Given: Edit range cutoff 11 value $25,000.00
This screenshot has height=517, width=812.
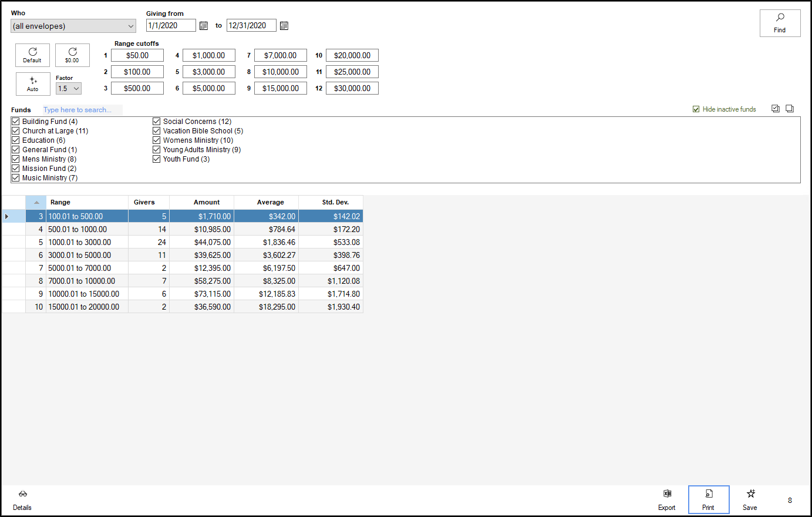Looking at the screenshot, I should [352, 72].
